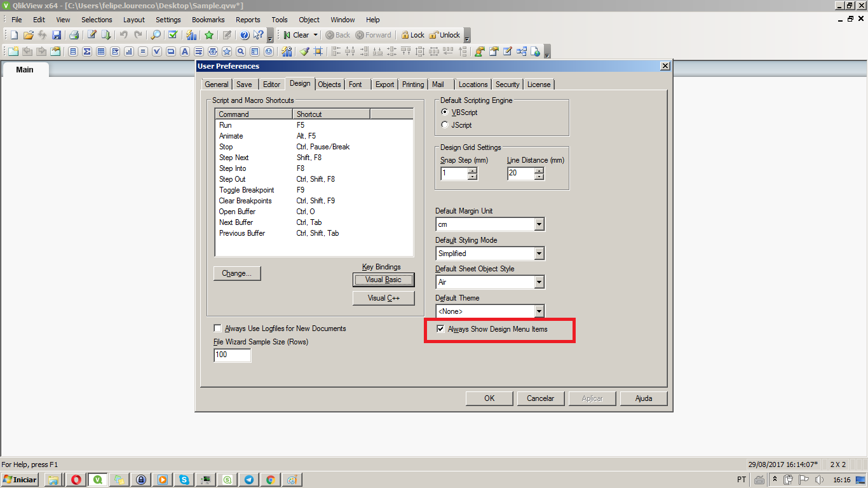This screenshot has height=488, width=868.
Task: Click the Line Distance value field
Action: tap(521, 173)
